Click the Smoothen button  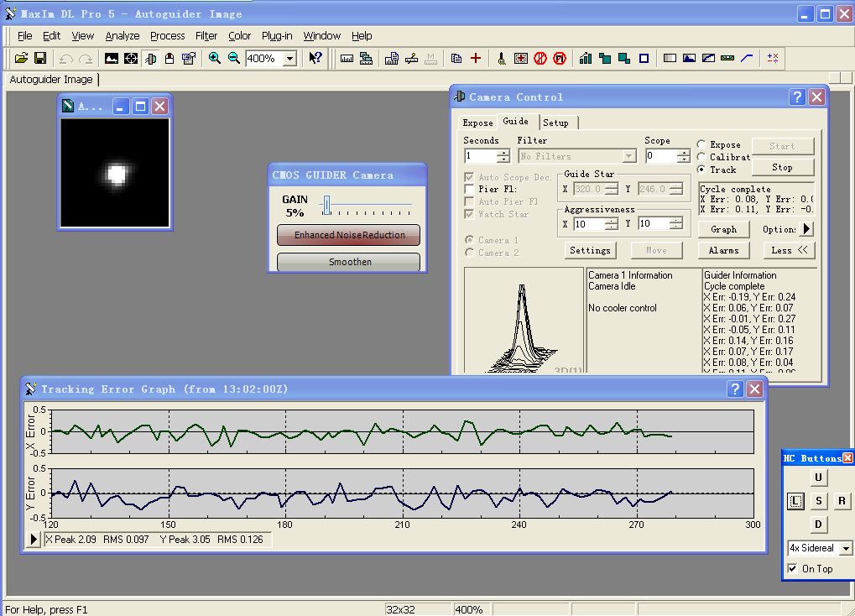pos(349,262)
